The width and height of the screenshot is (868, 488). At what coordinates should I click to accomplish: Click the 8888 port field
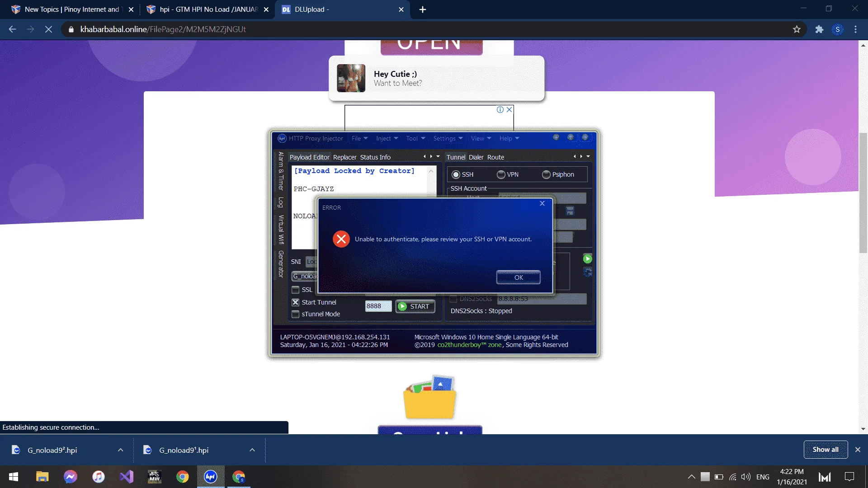coord(378,306)
